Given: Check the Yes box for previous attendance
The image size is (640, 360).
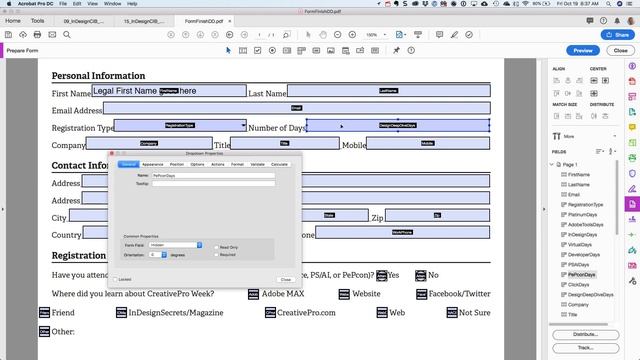Looking at the screenshot, I should click(x=381, y=276).
